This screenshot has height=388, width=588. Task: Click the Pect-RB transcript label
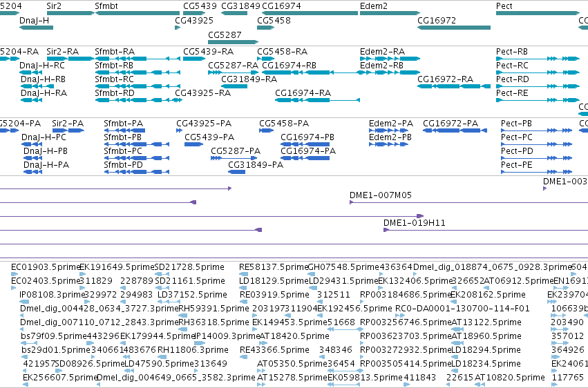512,51
